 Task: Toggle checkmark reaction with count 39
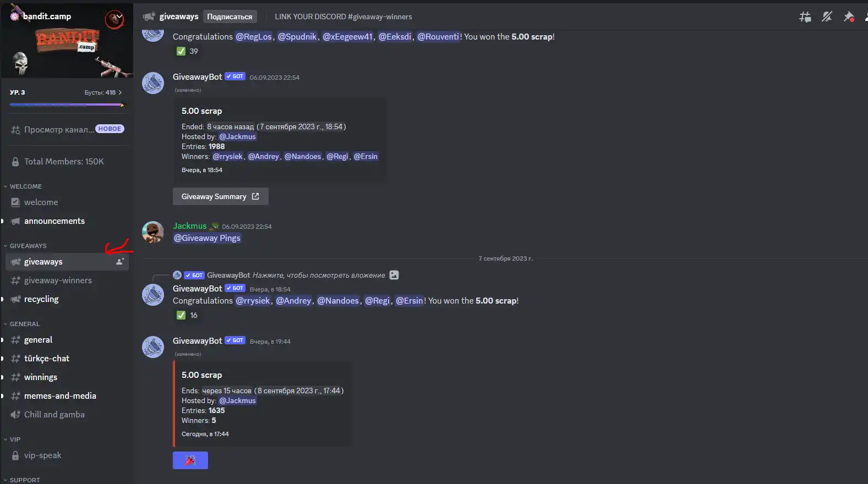(187, 51)
